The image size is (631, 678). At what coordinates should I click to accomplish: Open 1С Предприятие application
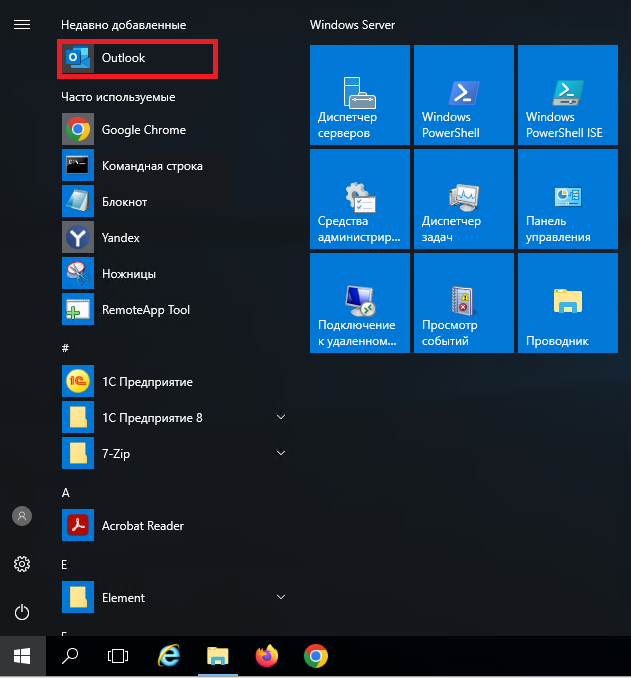click(x=147, y=382)
